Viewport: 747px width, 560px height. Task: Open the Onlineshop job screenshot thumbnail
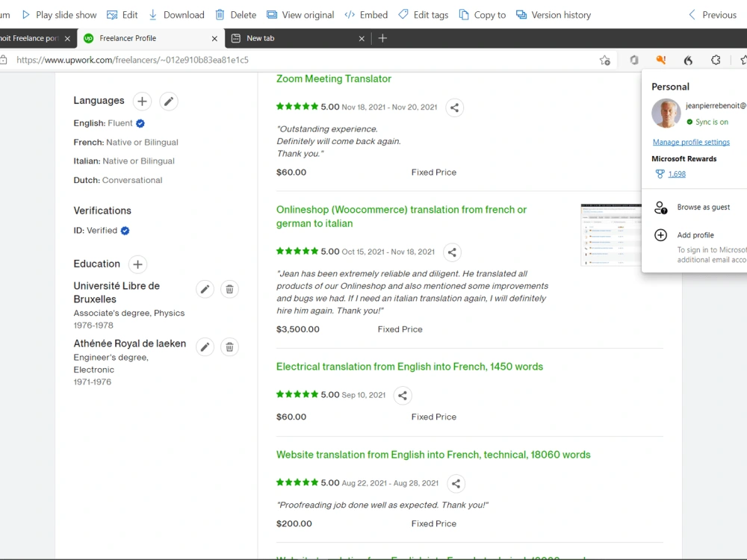[611, 234]
